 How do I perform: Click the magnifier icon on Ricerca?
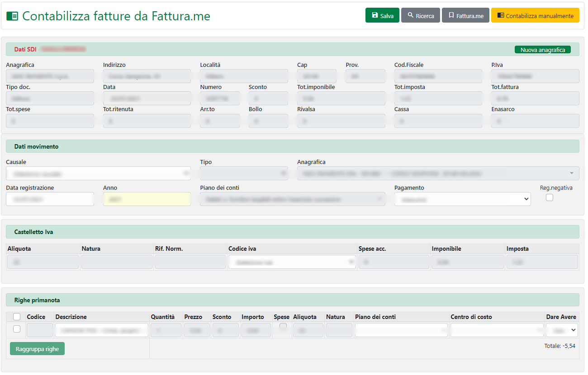click(x=410, y=15)
